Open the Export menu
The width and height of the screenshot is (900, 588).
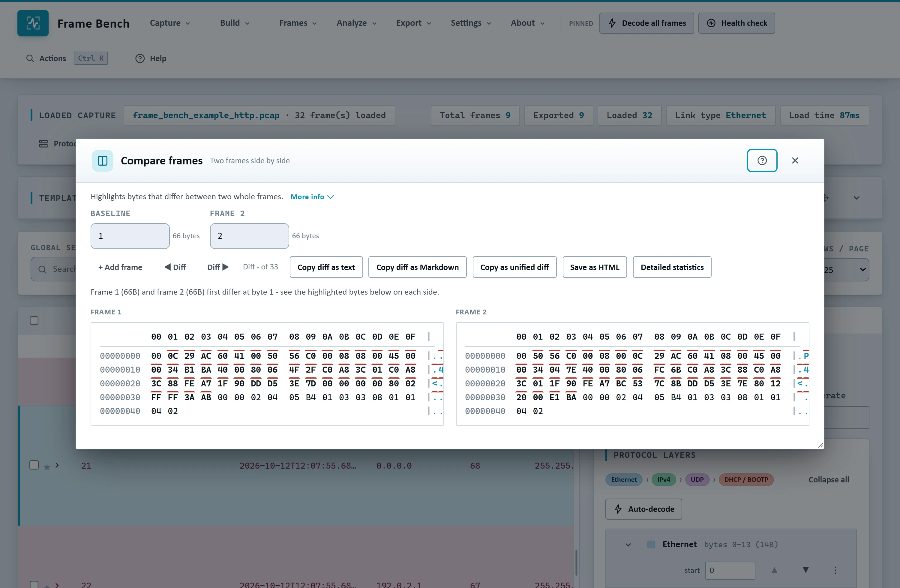pyautogui.click(x=413, y=23)
